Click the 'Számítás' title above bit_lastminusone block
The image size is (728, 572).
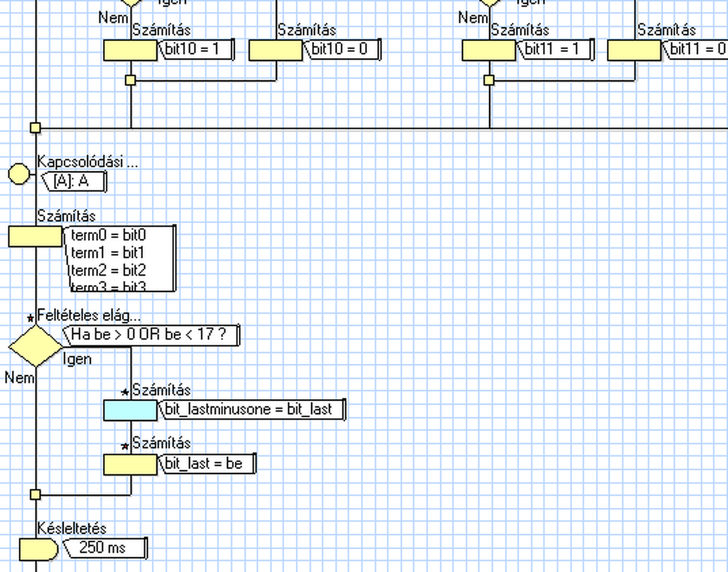pos(162,390)
